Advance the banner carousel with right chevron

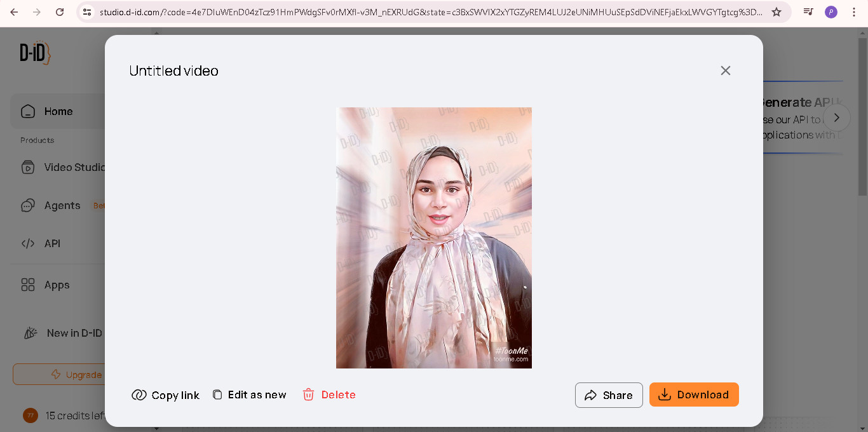[837, 118]
